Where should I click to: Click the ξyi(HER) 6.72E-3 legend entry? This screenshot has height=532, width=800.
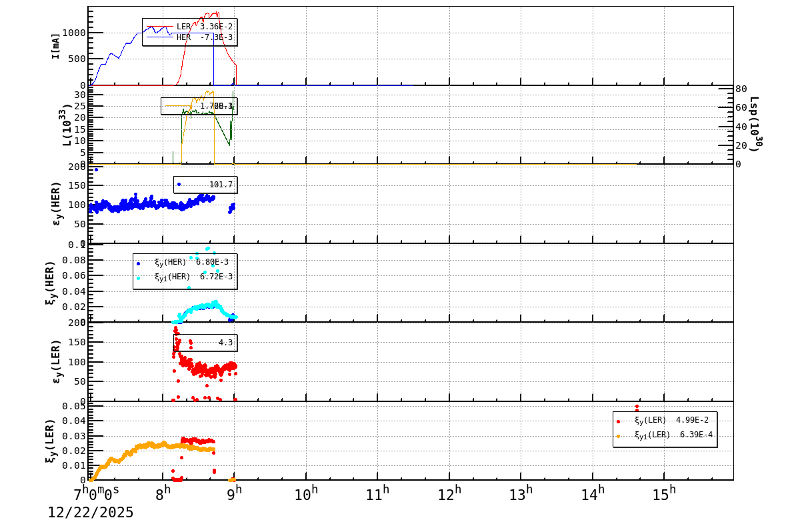(185, 277)
